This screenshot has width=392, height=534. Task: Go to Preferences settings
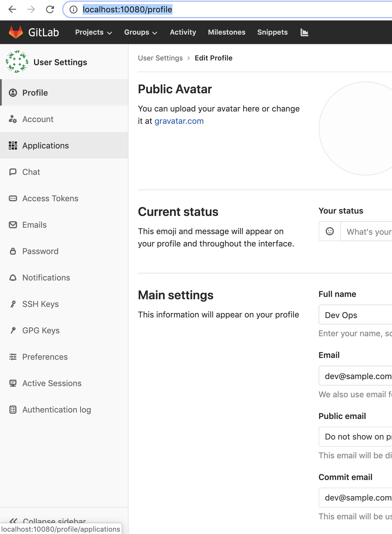click(x=64, y=356)
